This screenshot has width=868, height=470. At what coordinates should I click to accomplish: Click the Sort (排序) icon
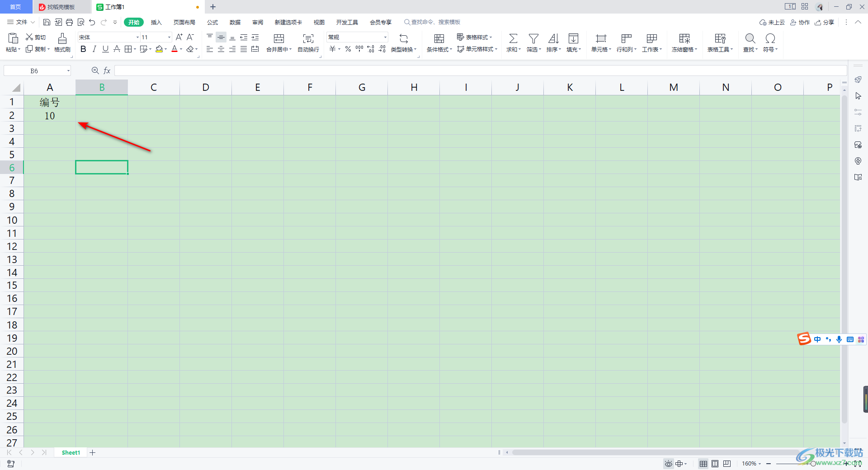click(x=553, y=38)
